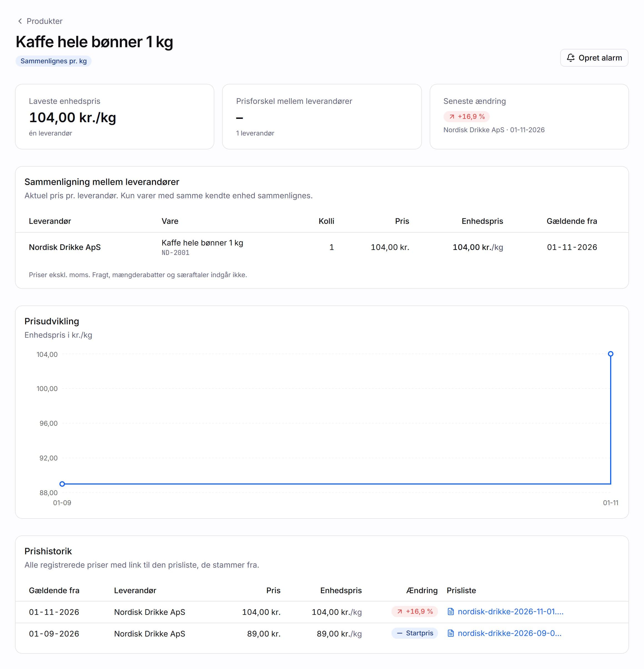
Task: Click Nordisk Drikke ApS in the comparison table
Action: pos(65,247)
